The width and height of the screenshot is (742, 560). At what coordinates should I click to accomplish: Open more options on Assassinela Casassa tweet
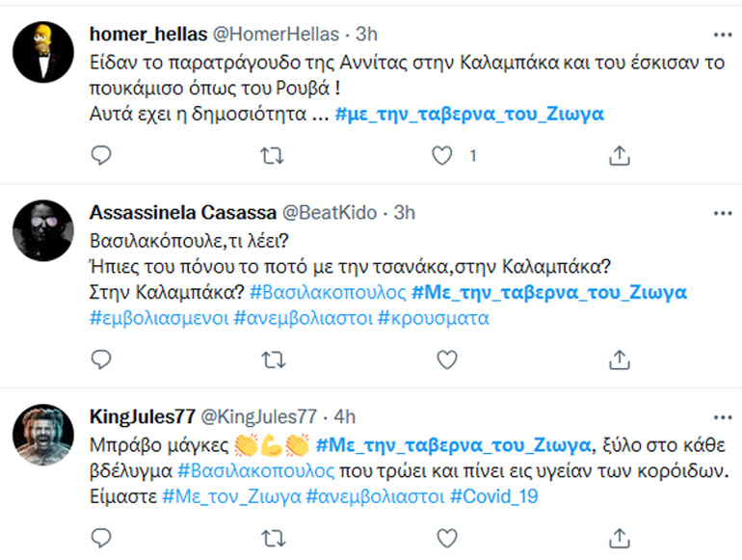click(x=722, y=212)
